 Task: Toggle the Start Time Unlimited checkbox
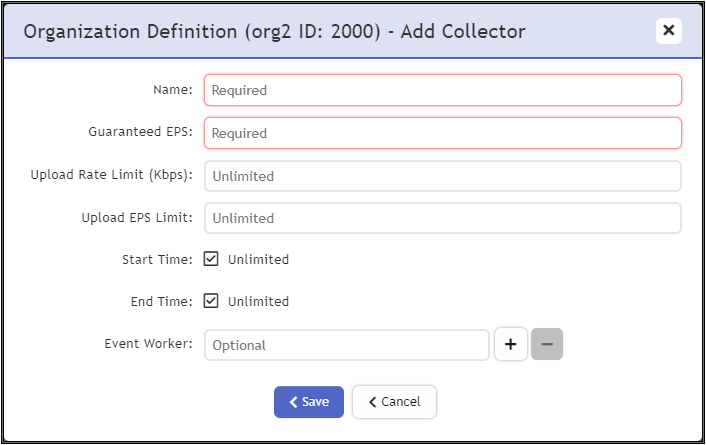point(211,259)
